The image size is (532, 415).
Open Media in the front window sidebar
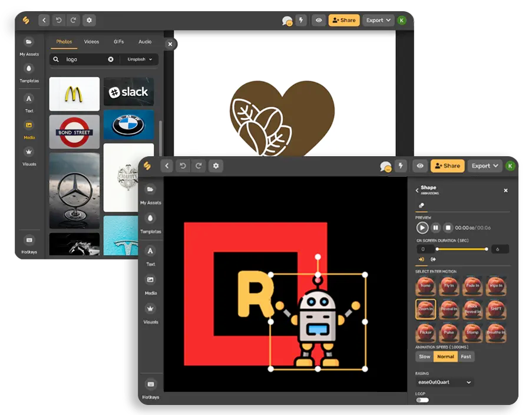(x=150, y=285)
